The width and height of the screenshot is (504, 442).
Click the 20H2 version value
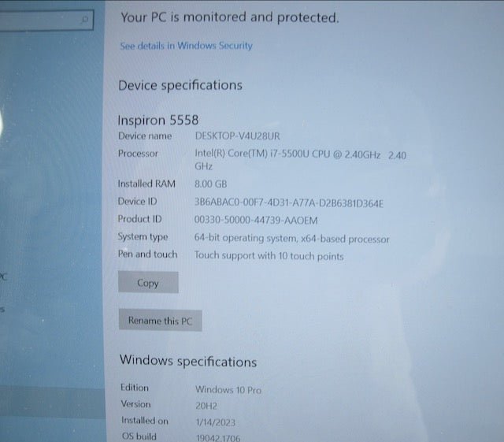coord(206,406)
